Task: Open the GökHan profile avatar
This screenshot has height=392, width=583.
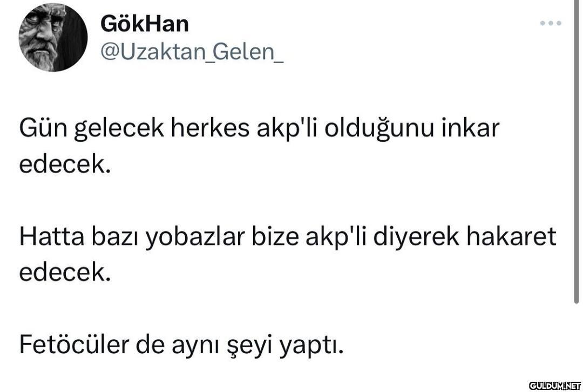Action: click(53, 37)
